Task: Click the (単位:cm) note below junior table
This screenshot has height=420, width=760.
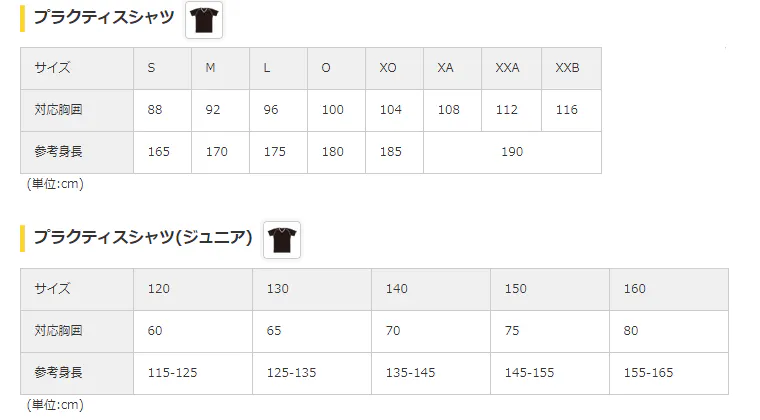Action: pos(56,405)
